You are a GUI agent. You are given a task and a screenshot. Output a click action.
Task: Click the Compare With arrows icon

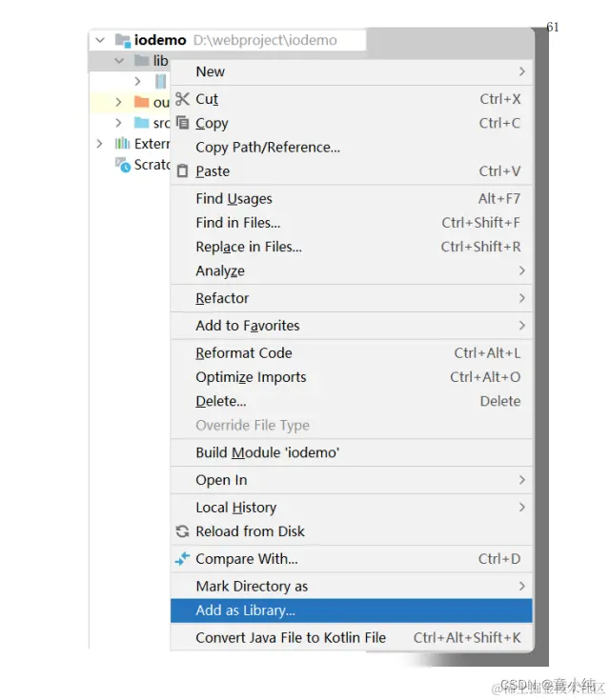(x=182, y=558)
